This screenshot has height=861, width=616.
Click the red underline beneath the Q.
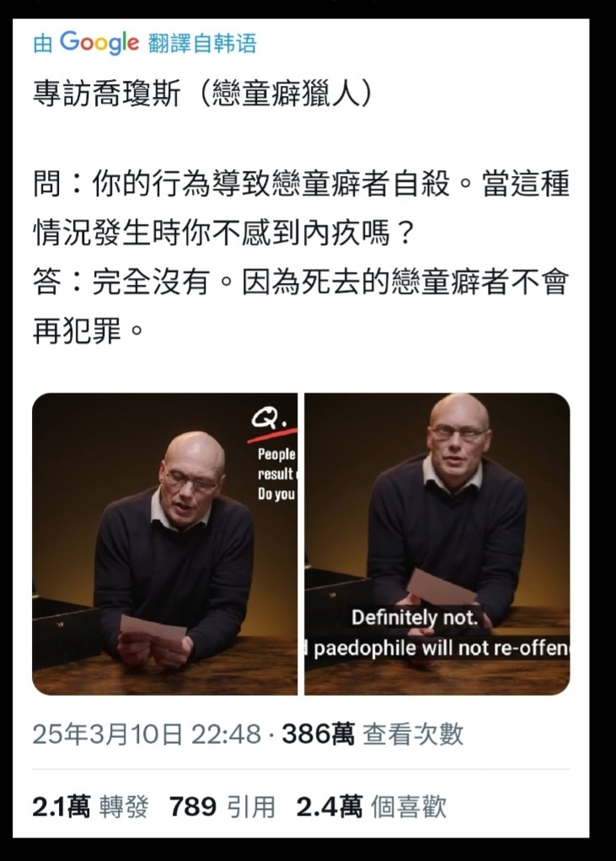pyautogui.click(x=272, y=436)
